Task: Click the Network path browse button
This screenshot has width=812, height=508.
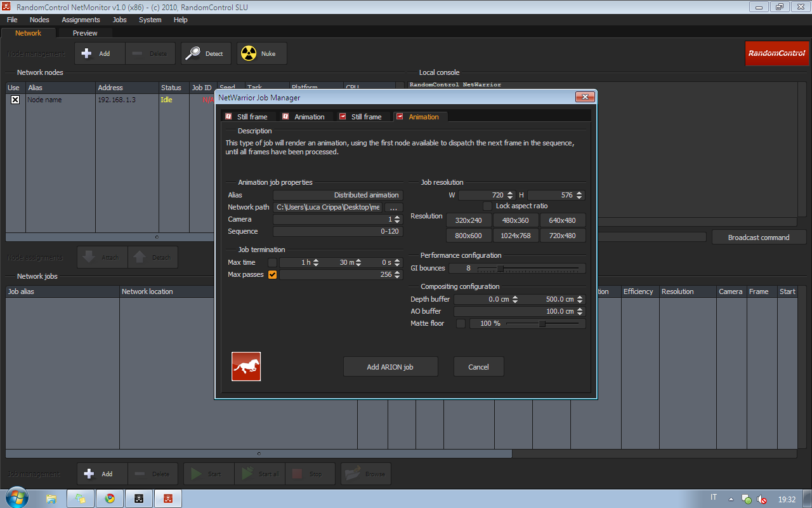Action: pos(393,207)
